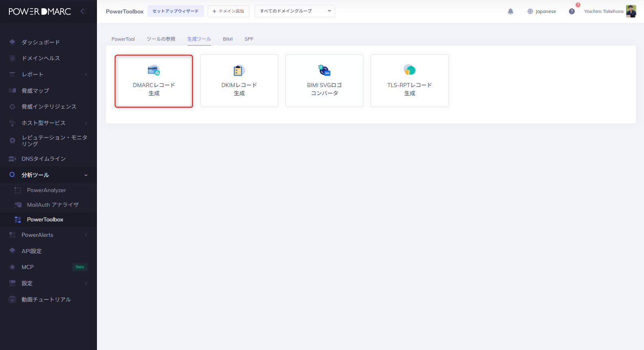Open the BIMI tab
The width and height of the screenshot is (644, 350).
point(228,39)
